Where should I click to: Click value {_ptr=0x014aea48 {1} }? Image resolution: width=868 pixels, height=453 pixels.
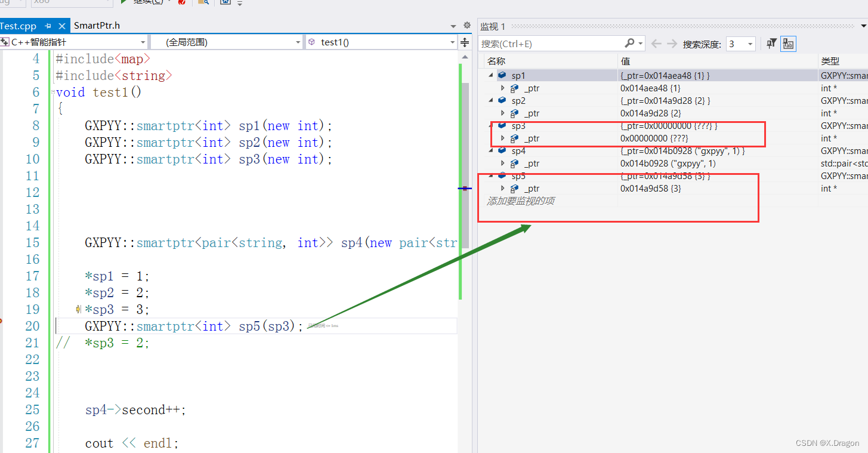(x=665, y=75)
